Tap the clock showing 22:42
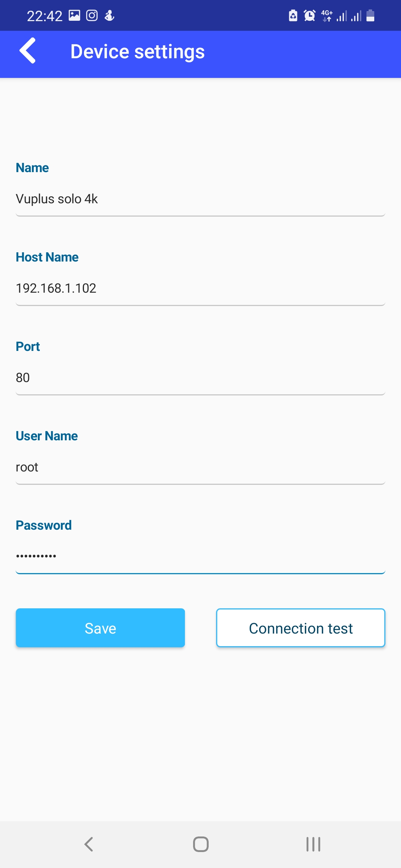401x868 pixels. [45, 16]
